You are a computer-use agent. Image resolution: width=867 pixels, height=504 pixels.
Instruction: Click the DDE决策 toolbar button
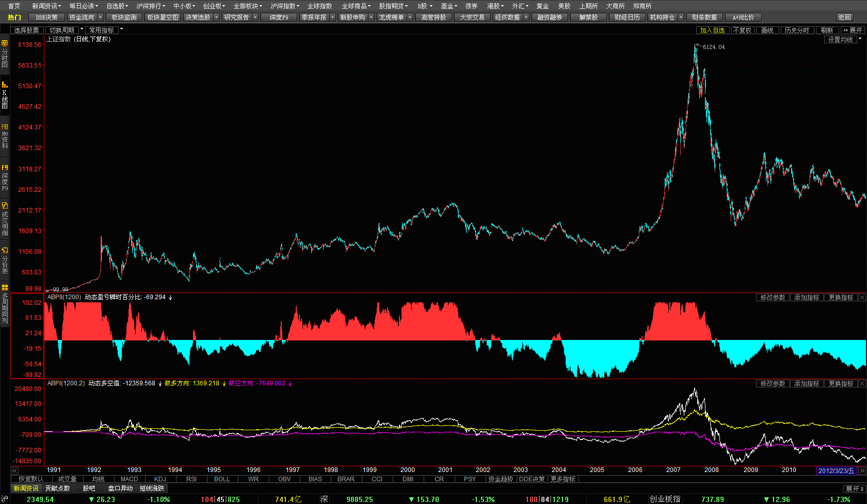pos(46,18)
